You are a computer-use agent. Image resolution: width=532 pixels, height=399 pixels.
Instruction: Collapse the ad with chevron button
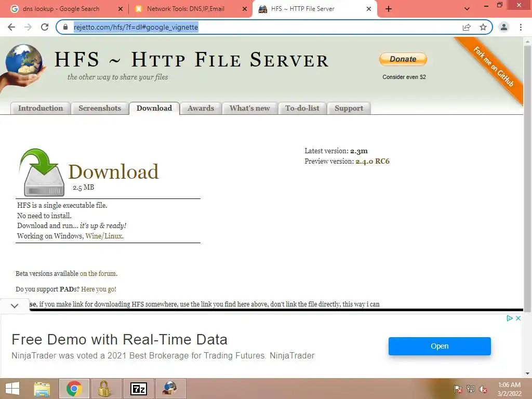15,305
